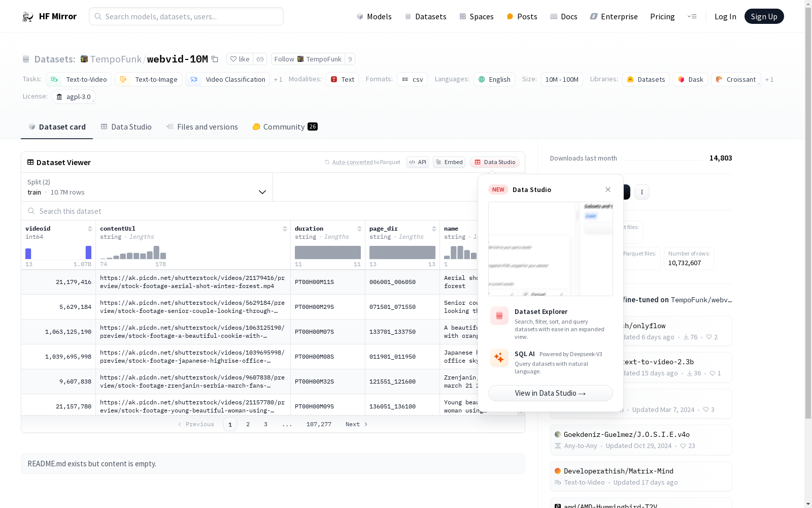The height and width of the screenshot is (508, 812).
Task: Close the Data Studio popup
Action: (608, 189)
